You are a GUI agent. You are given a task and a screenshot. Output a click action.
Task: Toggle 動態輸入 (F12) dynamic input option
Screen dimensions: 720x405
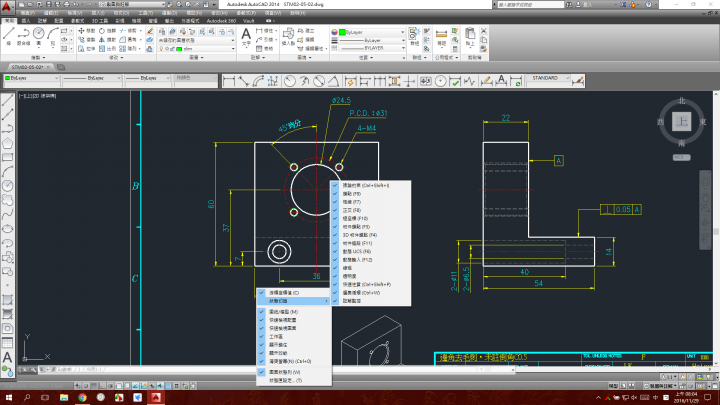tap(355, 259)
